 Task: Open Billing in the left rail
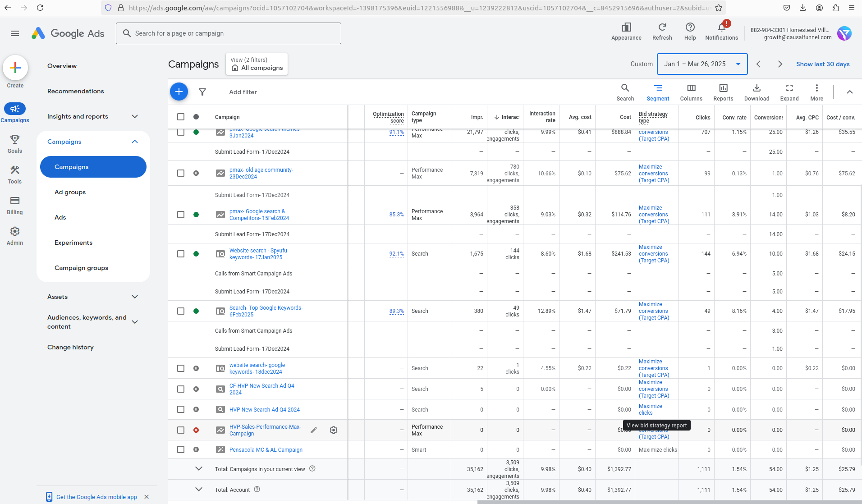[x=15, y=206]
